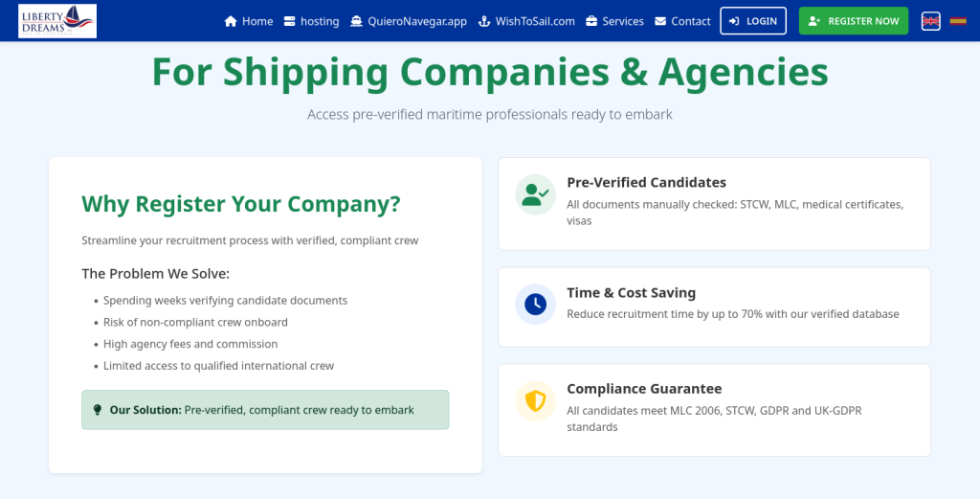The height and width of the screenshot is (499, 980).
Task: Select the Compliance Guarantee card heading
Action: (644, 389)
